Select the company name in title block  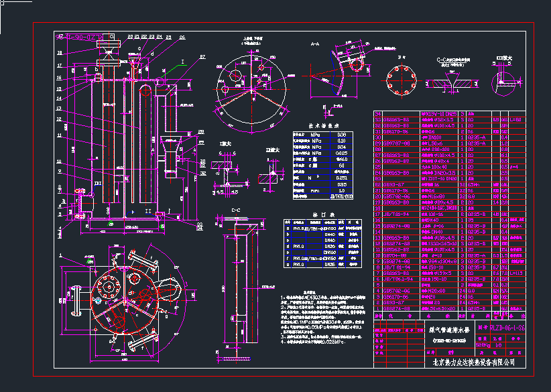click(x=475, y=362)
